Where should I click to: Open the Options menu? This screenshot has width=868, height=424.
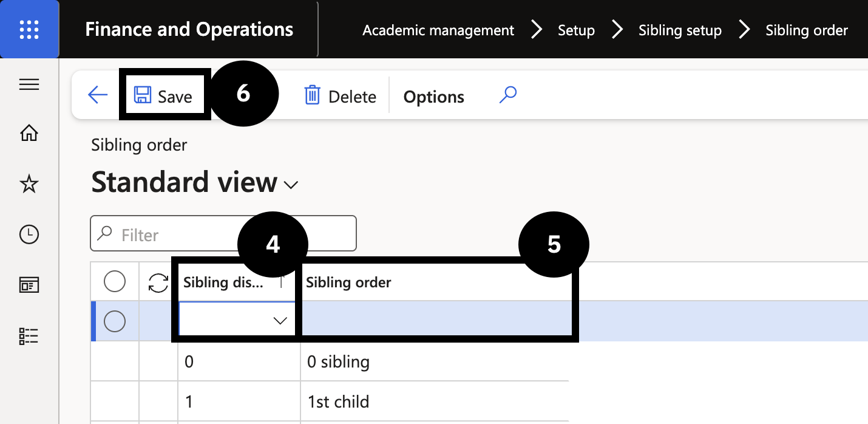pyautogui.click(x=433, y=97)
